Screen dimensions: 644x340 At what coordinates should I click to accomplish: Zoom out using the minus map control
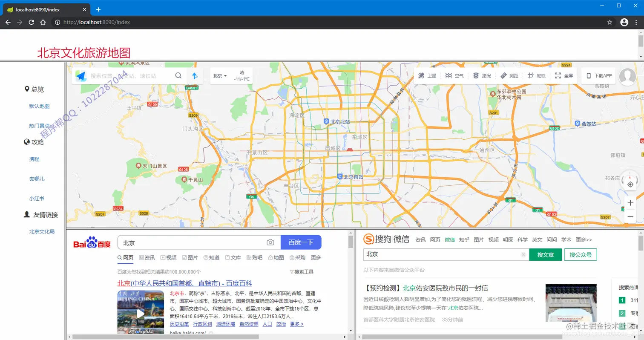(x=630, y=216)
